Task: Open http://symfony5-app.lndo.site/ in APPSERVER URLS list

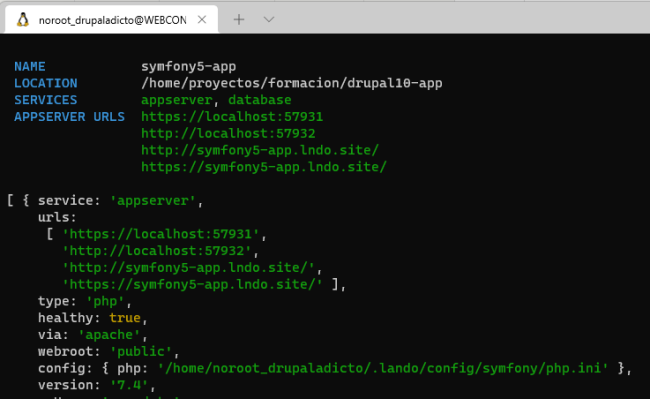Action: [x=260, y=150]
